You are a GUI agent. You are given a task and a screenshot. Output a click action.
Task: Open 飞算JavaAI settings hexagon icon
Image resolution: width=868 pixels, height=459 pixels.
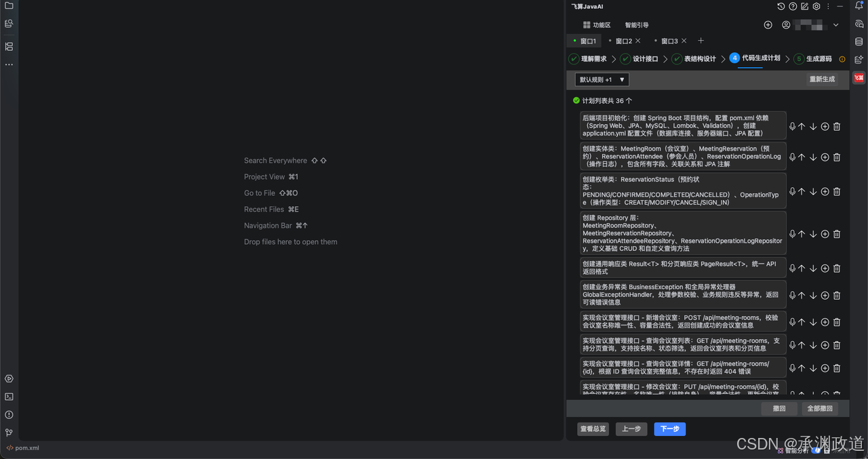tap(816, 6)
